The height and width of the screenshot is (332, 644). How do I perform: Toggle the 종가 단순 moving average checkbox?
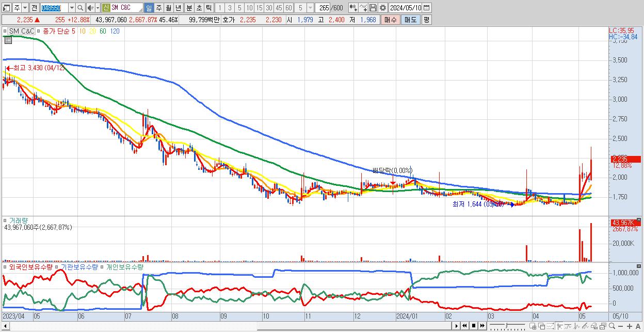pyautogui.click(x=38, y=31)
